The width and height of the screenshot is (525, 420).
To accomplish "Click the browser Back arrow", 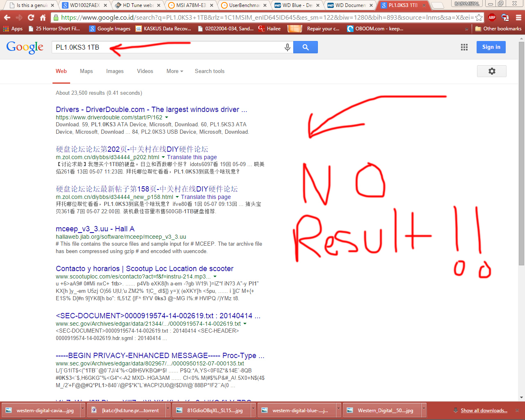I will (7, 18).
